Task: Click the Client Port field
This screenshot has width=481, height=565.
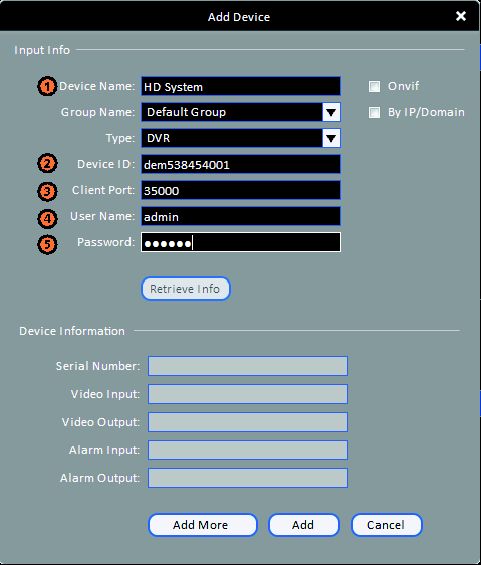Action: [241, 190]
